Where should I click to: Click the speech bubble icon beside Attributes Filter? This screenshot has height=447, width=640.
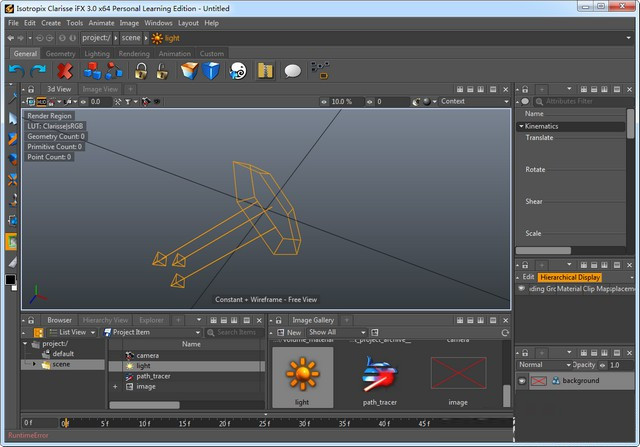point(525,101)
